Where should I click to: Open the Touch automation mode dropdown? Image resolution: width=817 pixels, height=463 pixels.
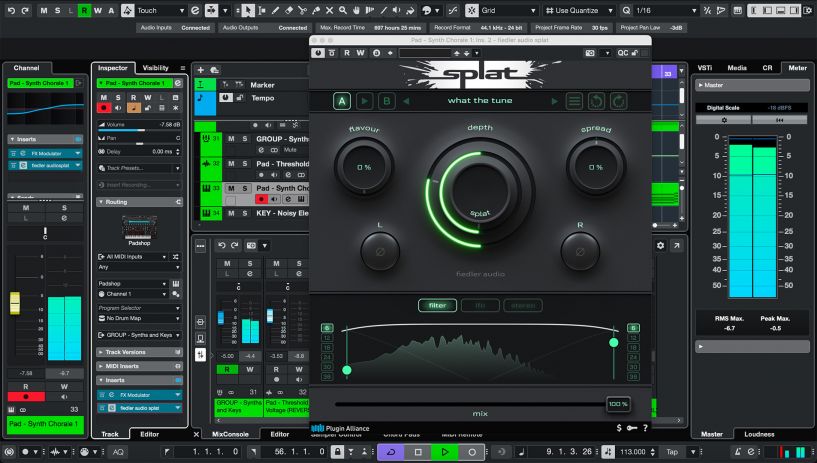click(160, 10)
